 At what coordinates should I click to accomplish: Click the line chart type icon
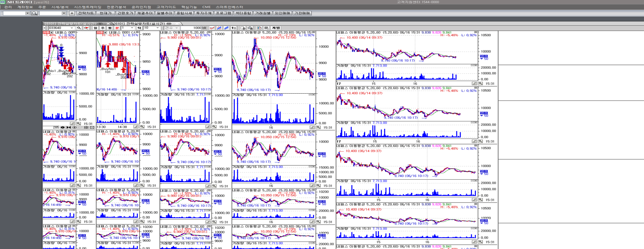212,28
